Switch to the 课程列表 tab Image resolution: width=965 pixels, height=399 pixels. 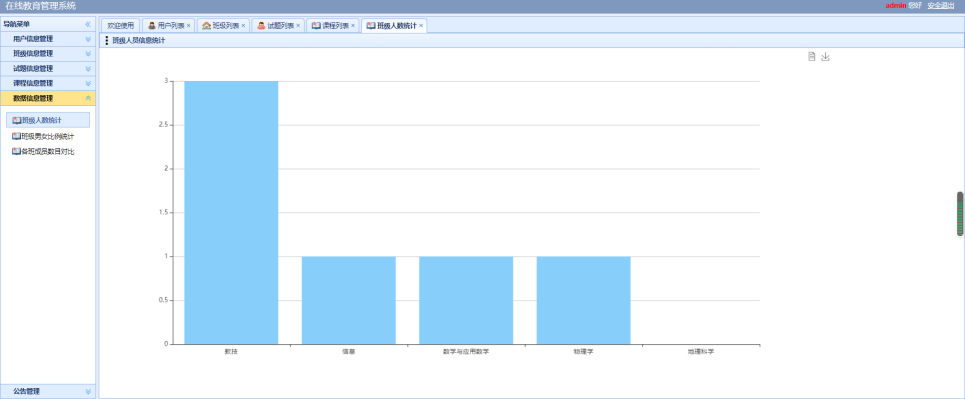[332, 26]
